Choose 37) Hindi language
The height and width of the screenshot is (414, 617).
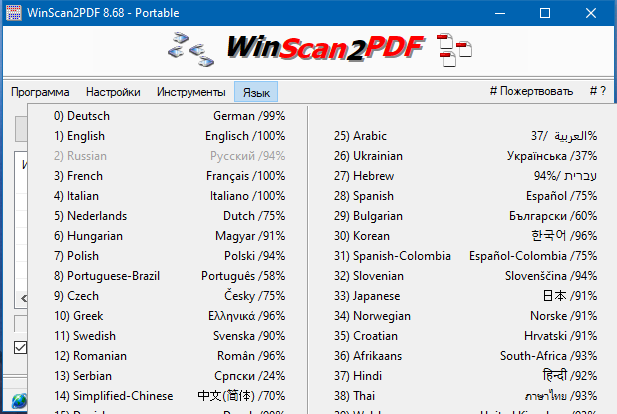463,376
